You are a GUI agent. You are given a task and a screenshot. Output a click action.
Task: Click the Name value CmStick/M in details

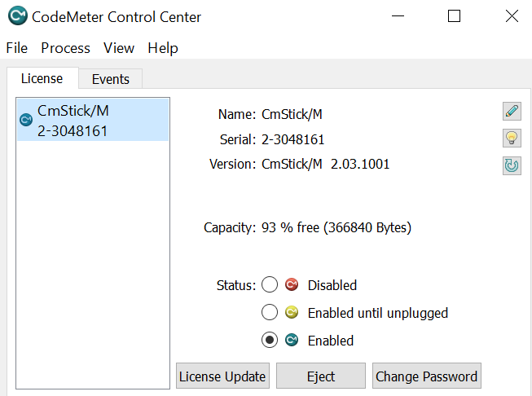[292, 114]
